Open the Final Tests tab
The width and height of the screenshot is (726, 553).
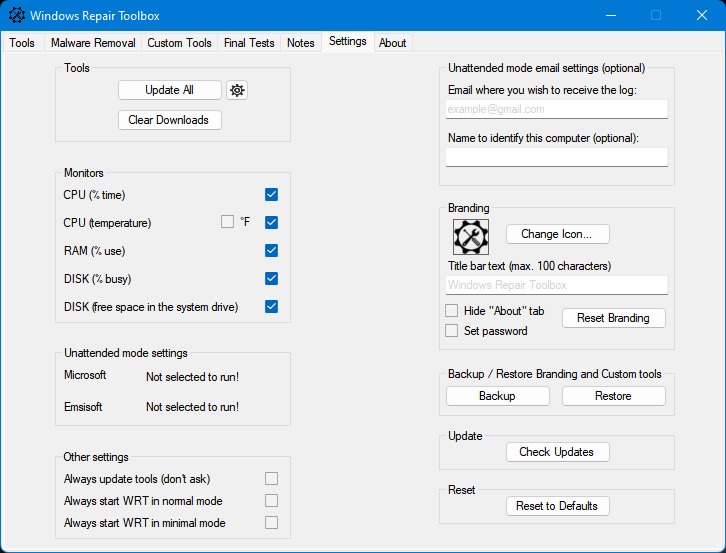[249, 43]
